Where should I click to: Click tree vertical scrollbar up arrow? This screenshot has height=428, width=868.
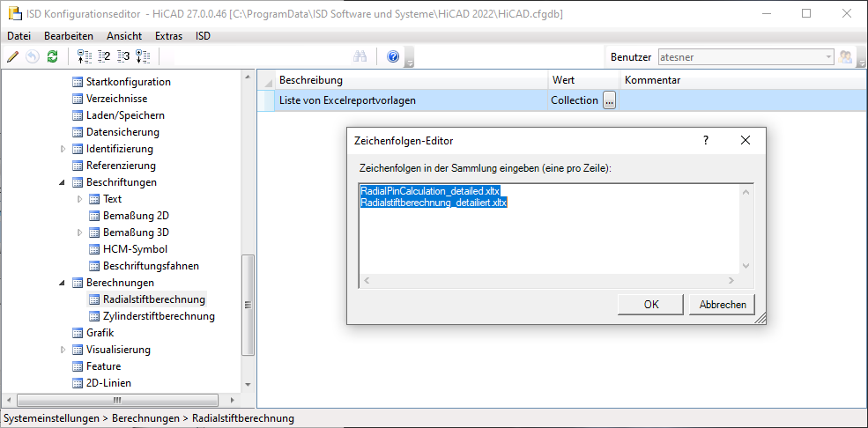248,77
